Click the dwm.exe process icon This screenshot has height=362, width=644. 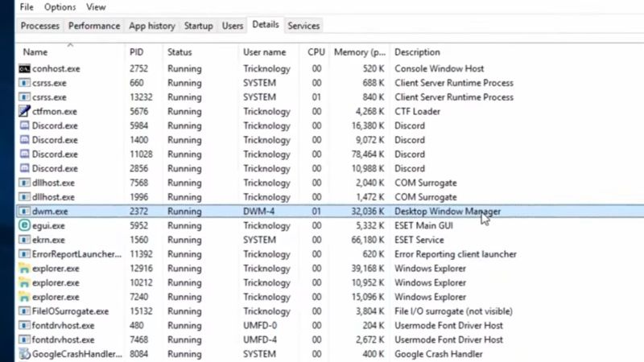24,212
